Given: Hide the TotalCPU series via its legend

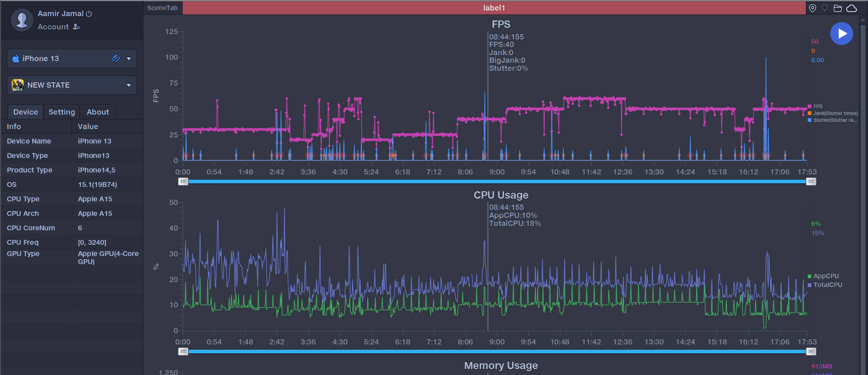Looking at the screenshot, I should pyautogui.click(x=827, y=285).
